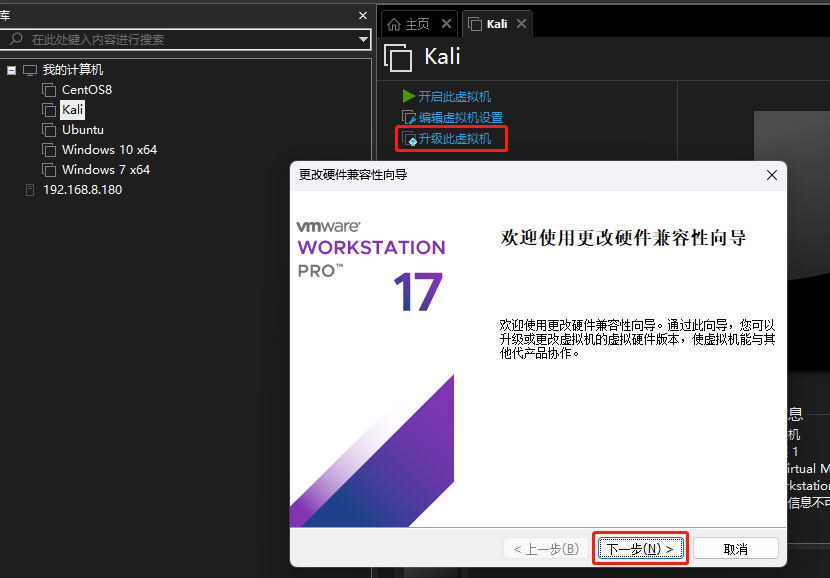Close the Kali tab
The height and width of the screenshot is (578, 830).
tap(521, 24)
